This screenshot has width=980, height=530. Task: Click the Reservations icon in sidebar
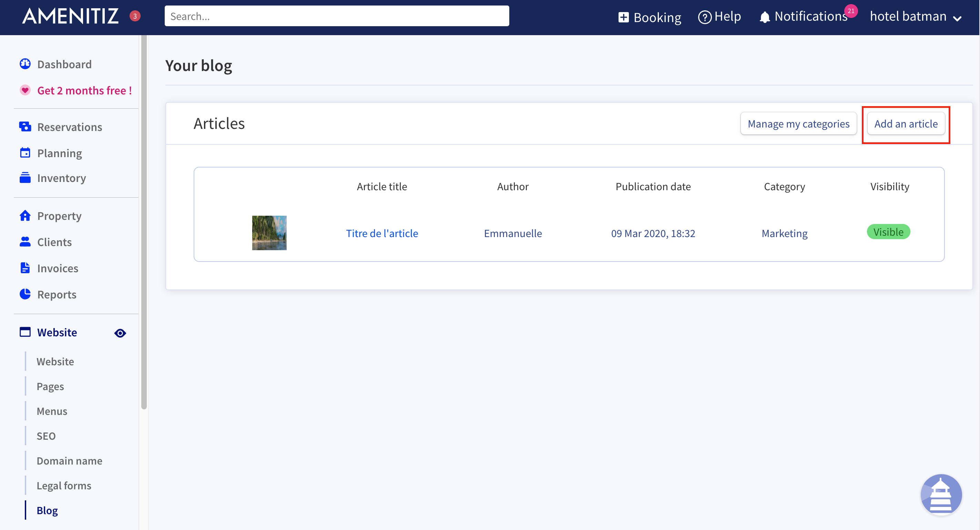(25, 127)
